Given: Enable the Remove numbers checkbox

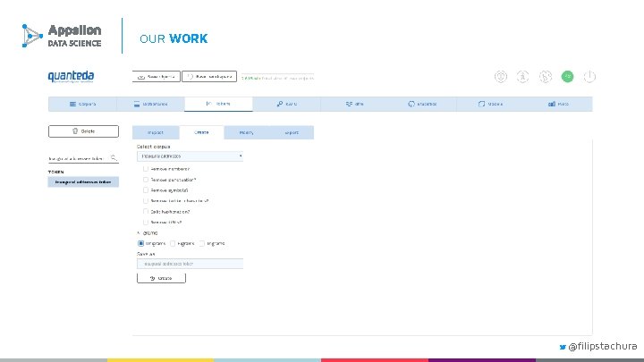Looking at the screenshot, I should pos(146,169).
